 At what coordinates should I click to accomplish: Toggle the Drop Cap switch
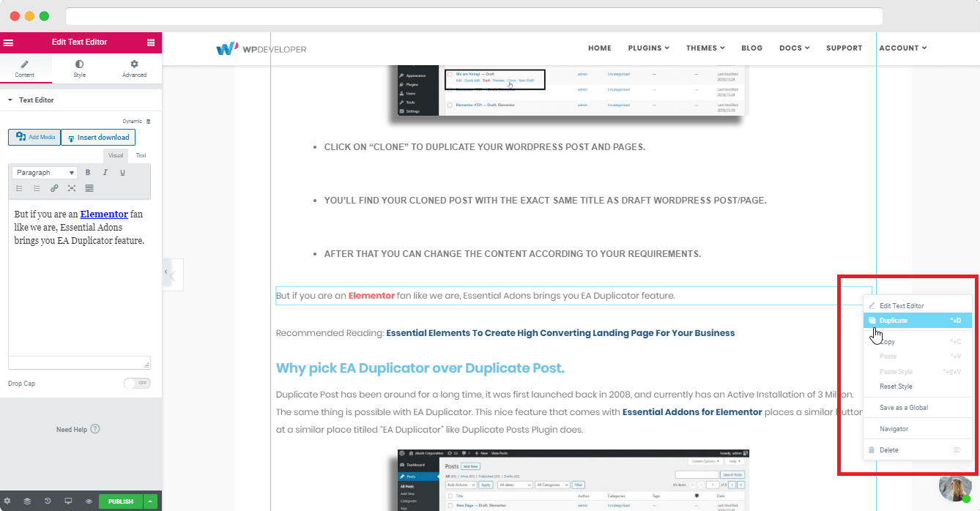point(137,383)
